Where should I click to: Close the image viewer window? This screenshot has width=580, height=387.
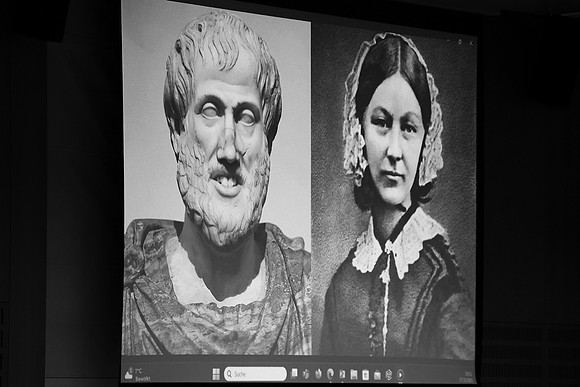[471, 43]
